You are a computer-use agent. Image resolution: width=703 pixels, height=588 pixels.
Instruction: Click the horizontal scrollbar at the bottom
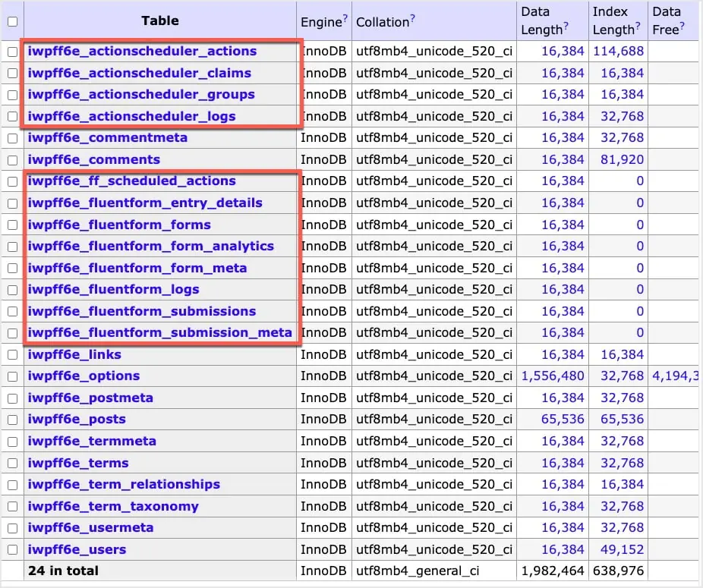click(351, 583)
